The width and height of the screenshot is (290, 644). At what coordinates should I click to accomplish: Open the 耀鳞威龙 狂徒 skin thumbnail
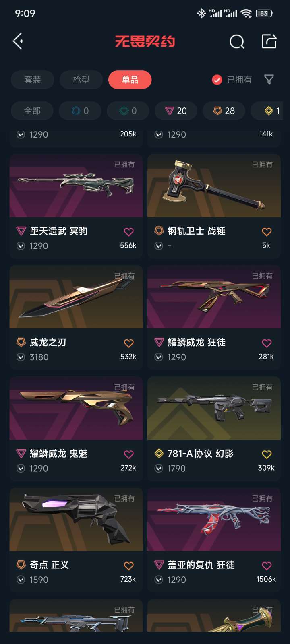pyautogui.click(x=214, y=297)
